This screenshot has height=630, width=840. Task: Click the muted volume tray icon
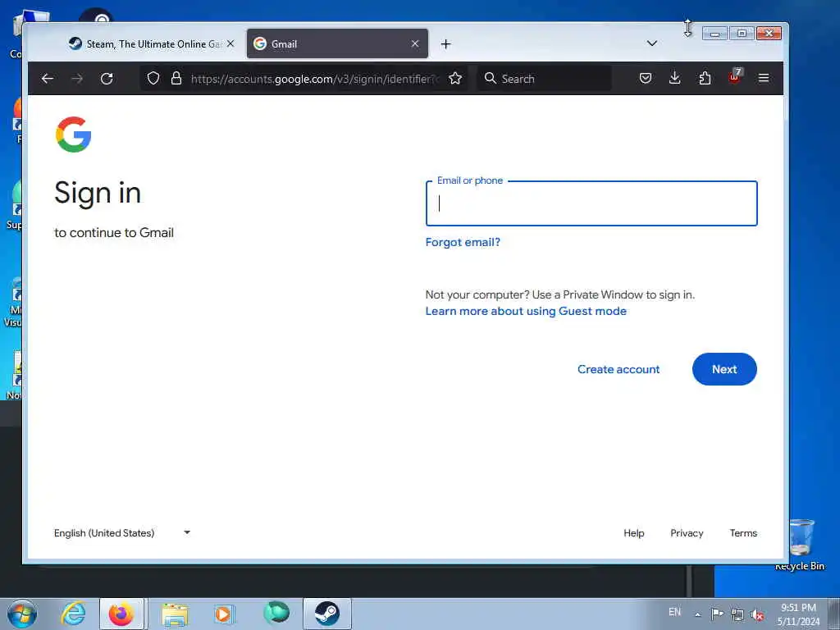coord(757,614)
